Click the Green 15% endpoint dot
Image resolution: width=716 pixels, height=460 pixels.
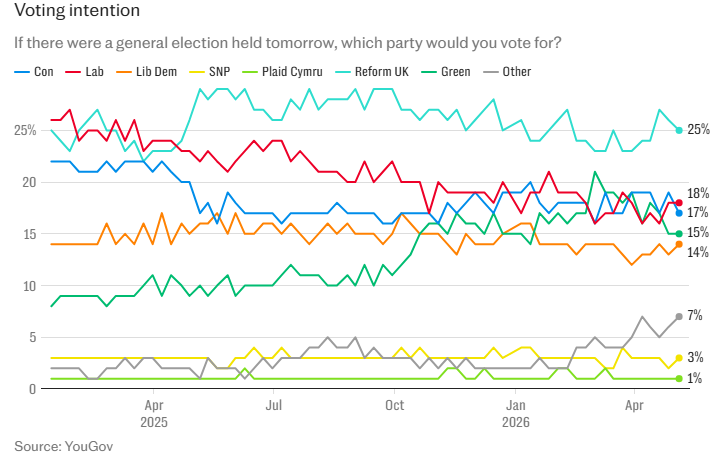point(679,234)
